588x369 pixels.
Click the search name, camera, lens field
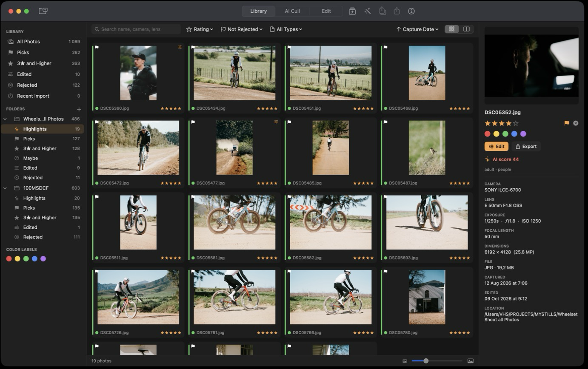(136, 29)
